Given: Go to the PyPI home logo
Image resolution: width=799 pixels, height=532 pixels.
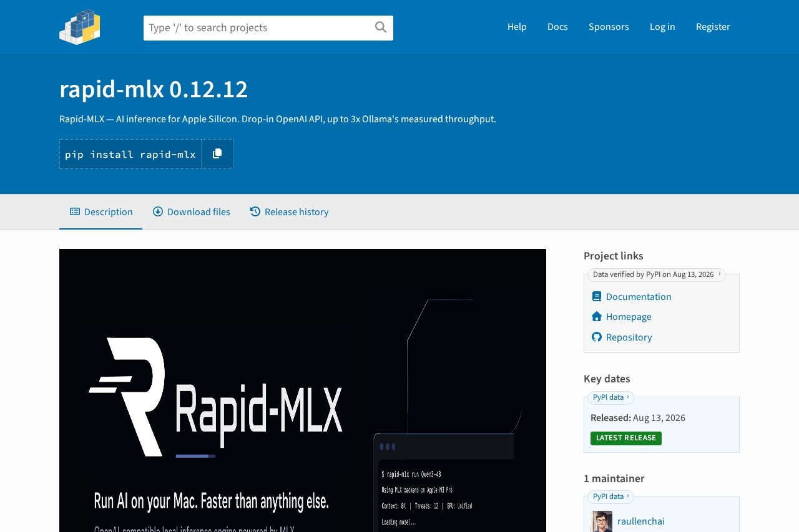Looking at the screenshot, I should pos(80,27).
